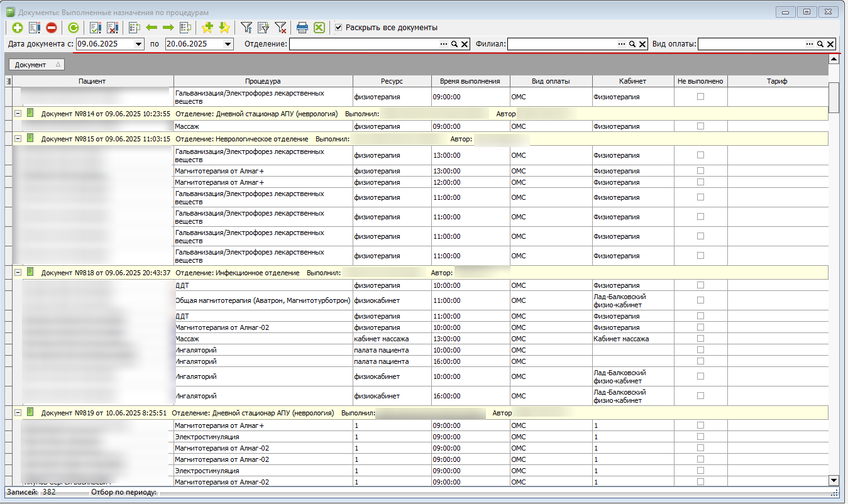Click the star with plus icon
This screenshot has height=504, width=848.
[x=207, y=28]
